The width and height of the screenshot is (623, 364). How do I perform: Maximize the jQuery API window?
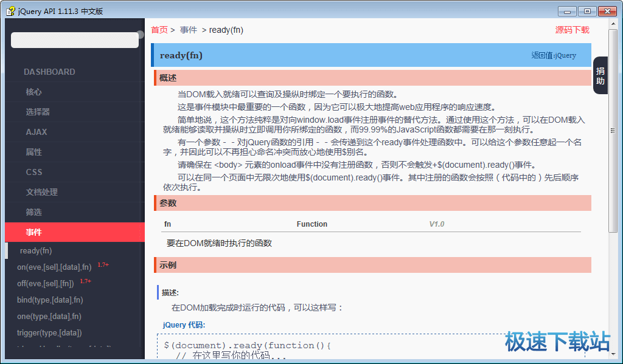[x=587, y=12]
